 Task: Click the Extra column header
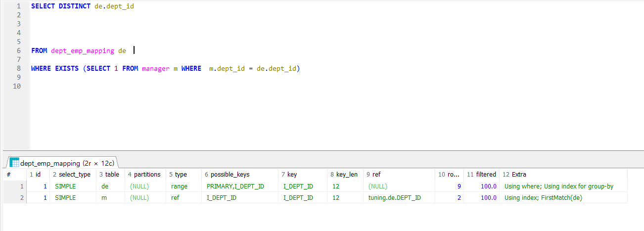pyautogui.click(x=517, y=175)
